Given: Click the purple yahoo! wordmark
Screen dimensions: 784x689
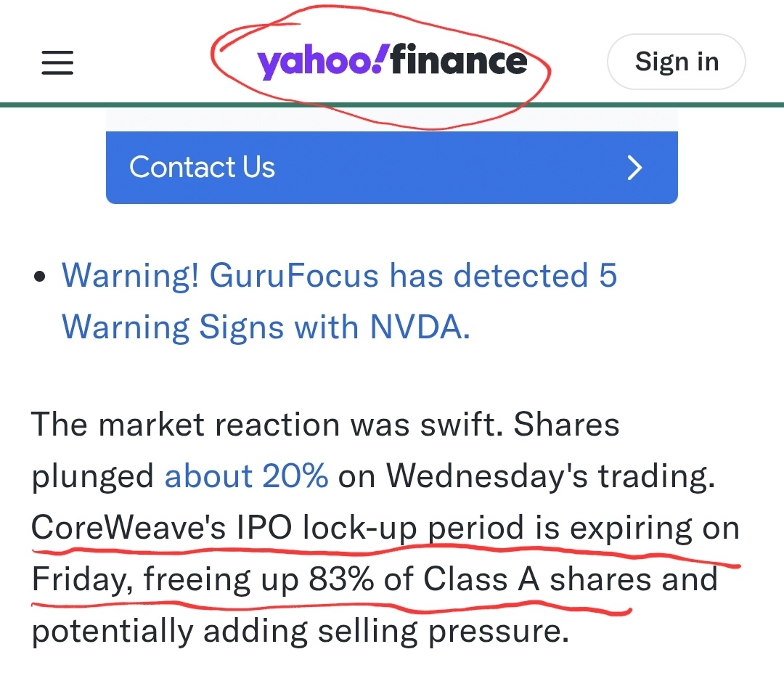Looking at the screenshot, I should coord(322,63).
